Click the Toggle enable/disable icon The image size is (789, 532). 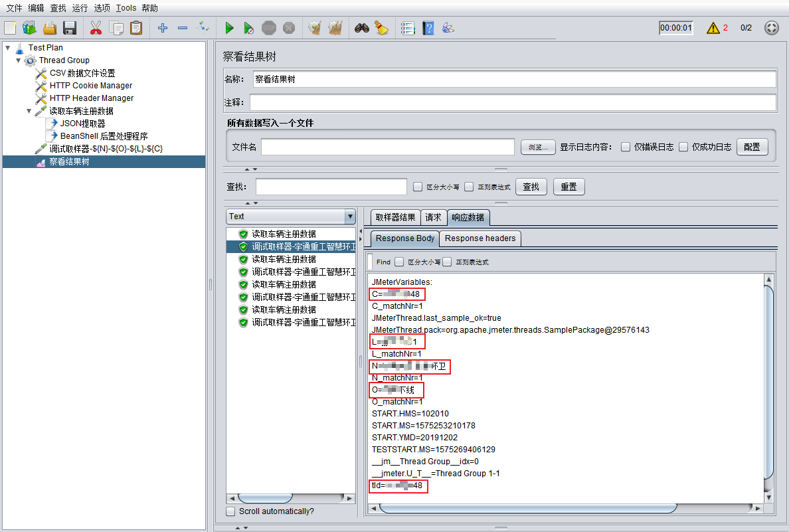tap(203, 27)
